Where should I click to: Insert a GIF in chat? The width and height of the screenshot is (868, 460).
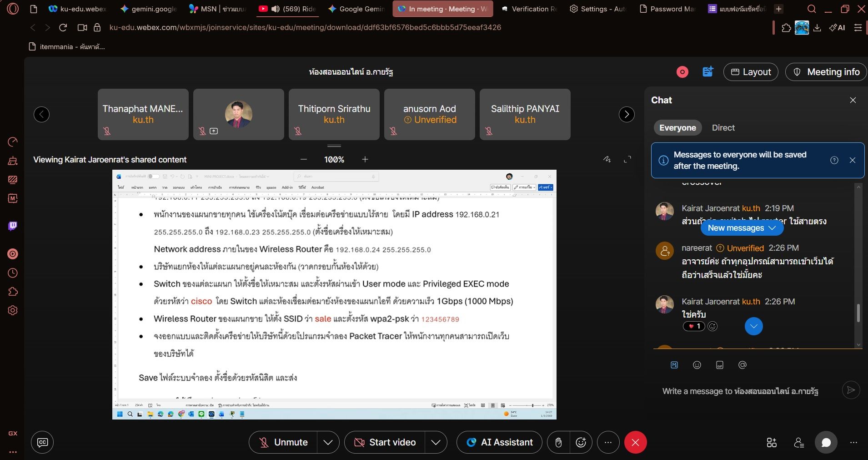pos(719,365)
